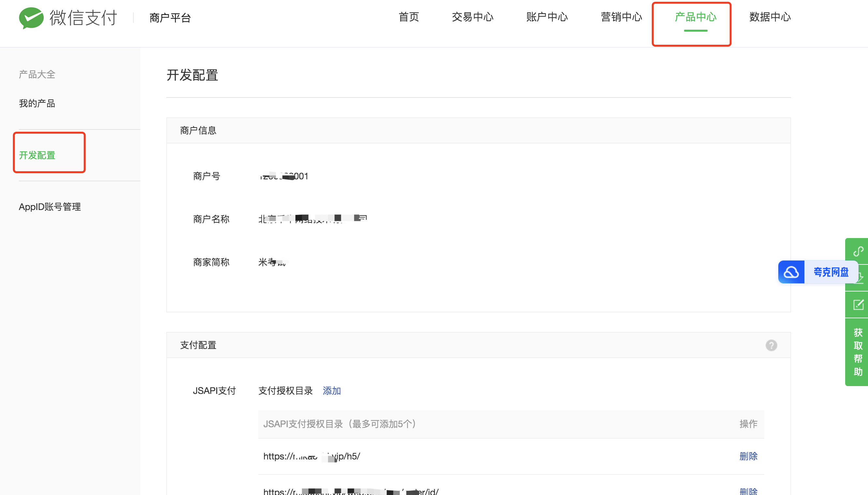Select 我的产品 in the left sidebar
This screenshot has height=495, width=868.
coord(37,103)
